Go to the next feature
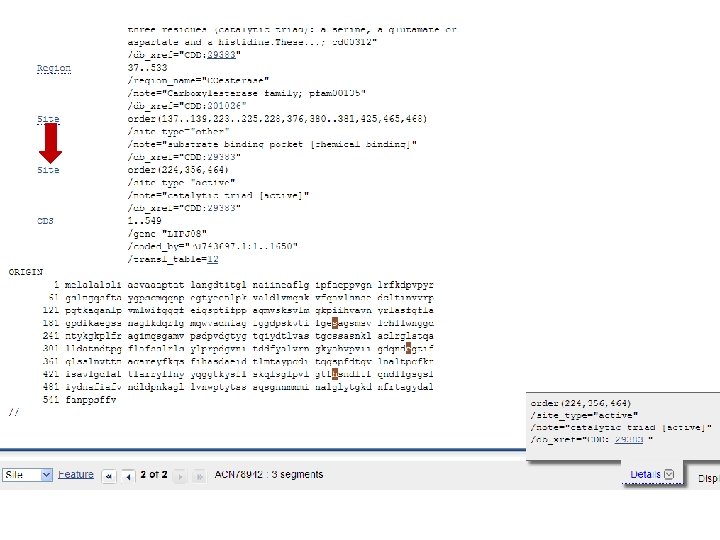The width and height of the screenshot is (720, 540). (180, 476)
